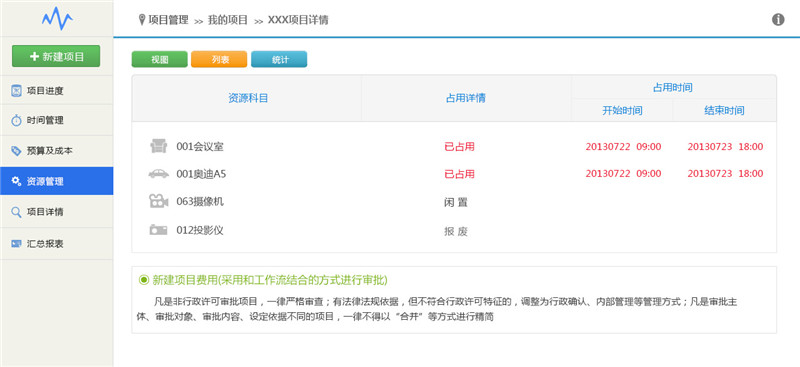Click the 汇总报表 report icon

click(16, 243)
